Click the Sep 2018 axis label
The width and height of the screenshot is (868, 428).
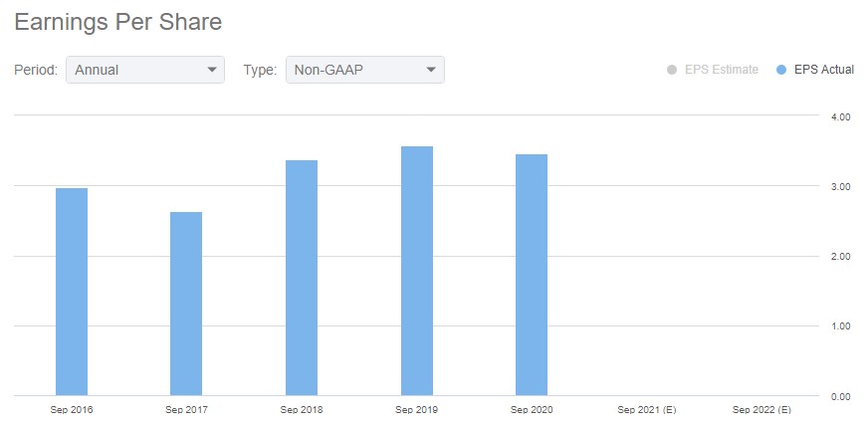pos(302,410)
